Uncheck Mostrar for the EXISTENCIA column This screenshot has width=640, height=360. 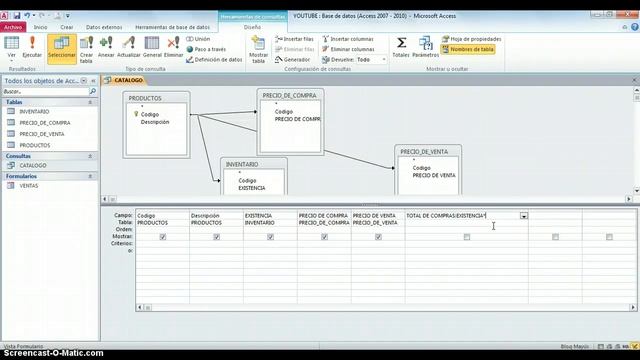click(x=271, y=237)
